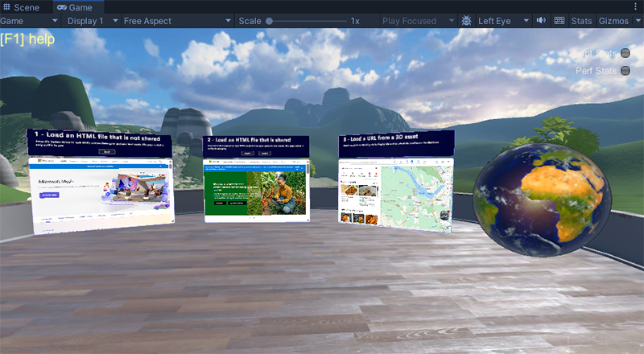Expand the Free Aspect resolution dropdown
The width and height of the screenshot is (644, 354).
[177, 21]
